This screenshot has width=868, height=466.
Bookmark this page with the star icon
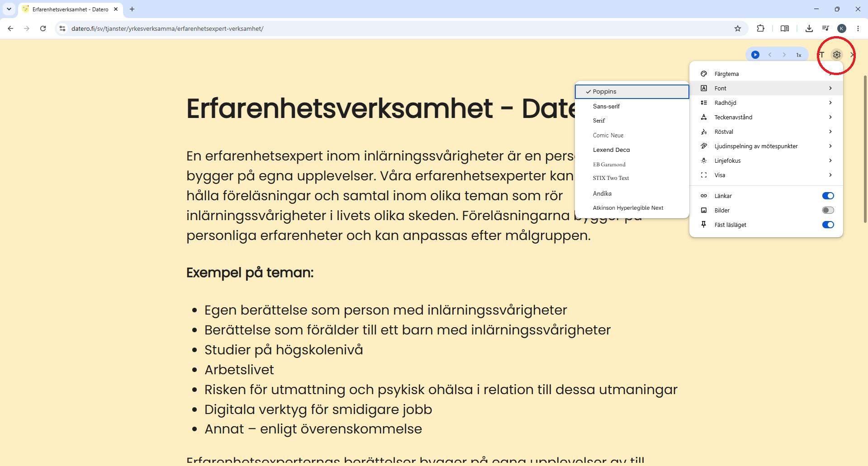[x=738, y=28]
